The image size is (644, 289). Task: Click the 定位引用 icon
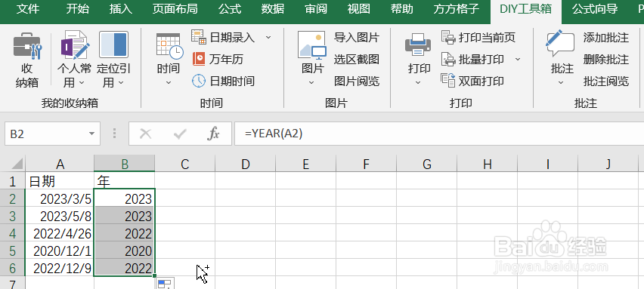point(114,45)
